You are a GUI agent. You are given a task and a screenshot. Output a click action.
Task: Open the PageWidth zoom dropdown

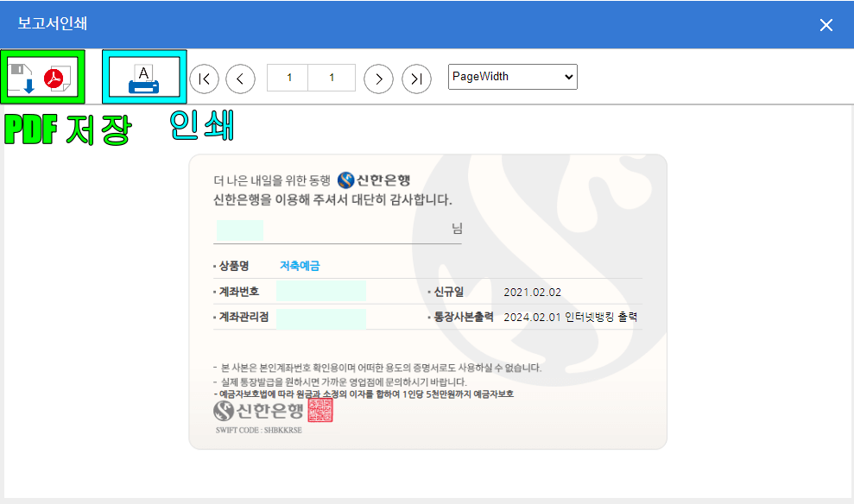click(513, 77)
